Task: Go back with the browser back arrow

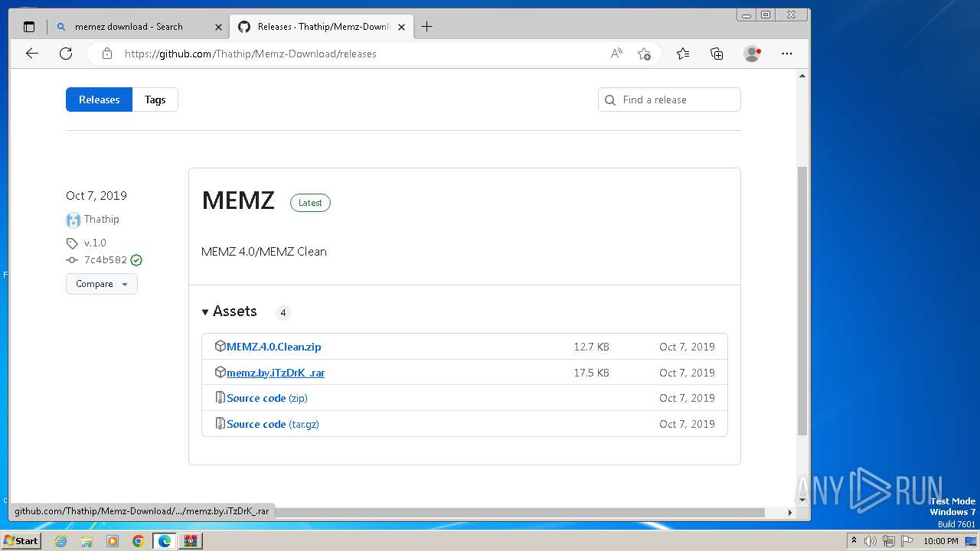Action: [31, 54]
